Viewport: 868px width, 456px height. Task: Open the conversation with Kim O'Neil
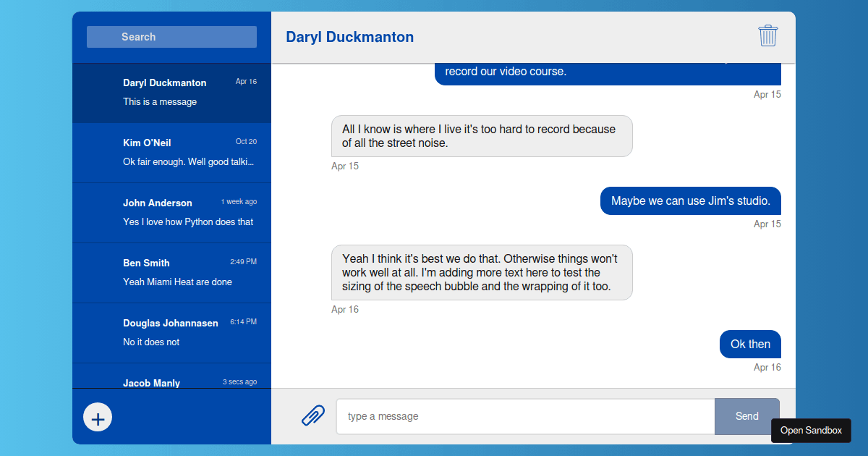coord(171,152)
